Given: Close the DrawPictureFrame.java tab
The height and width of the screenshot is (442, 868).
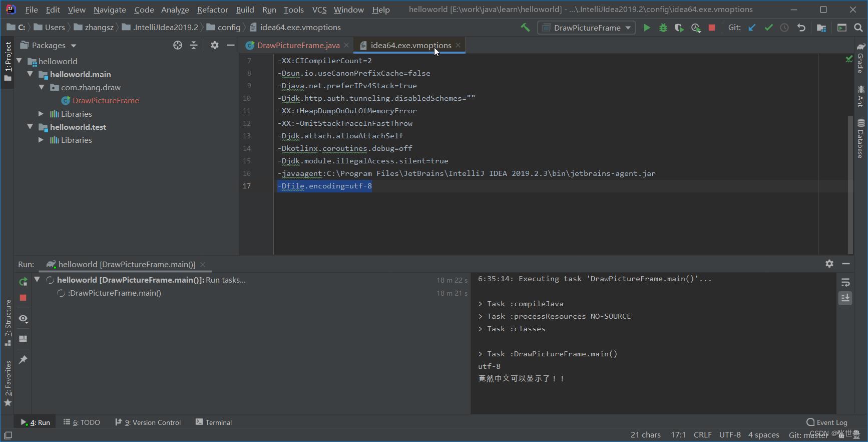Looking at the screenshot, I should 346,45.
